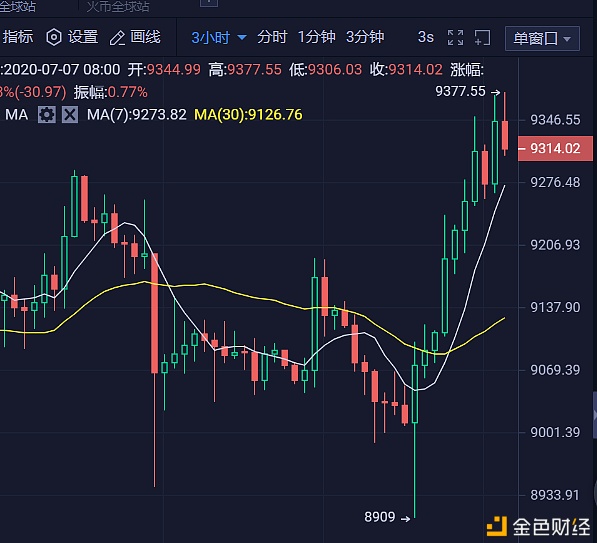This screenshot has height=543, width=597.
Task: Open MA indicator gear settings
Action: (46, 114)
